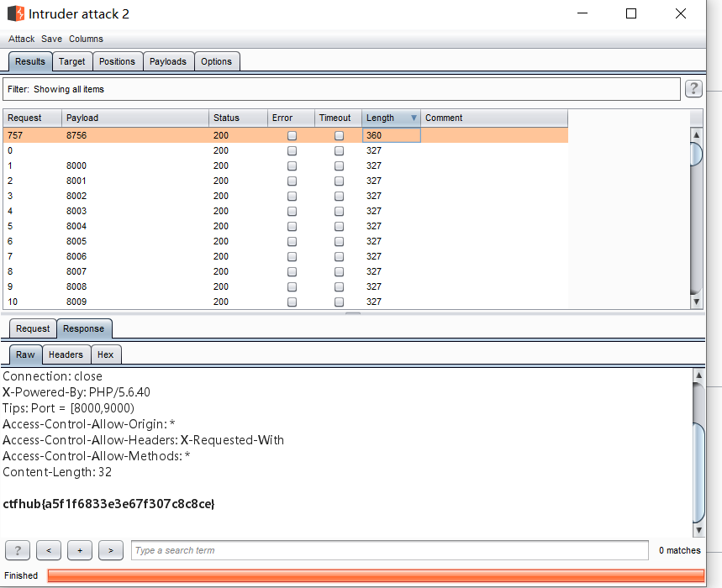Go to next search match arrow
The height and width of the screenshot is (588, 722).
pyautogui.click(x=111, y=550)
